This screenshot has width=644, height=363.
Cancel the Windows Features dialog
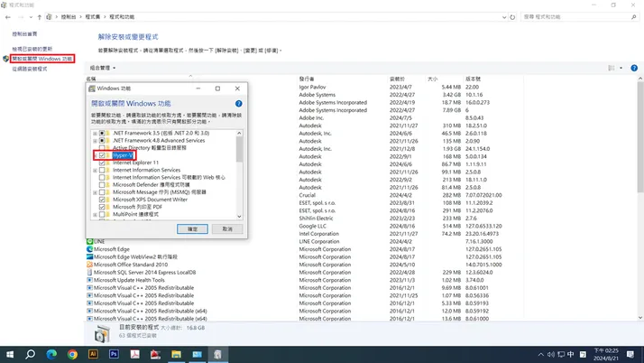[x=227, y=229]
